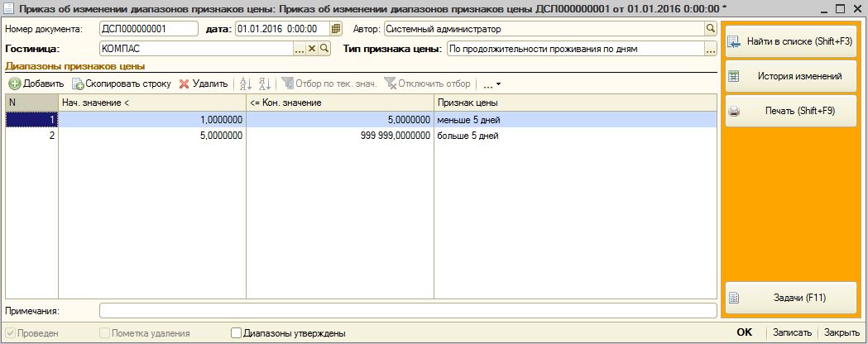Add a new row with Добавить
Screen dimensions: 868x344
36,84
